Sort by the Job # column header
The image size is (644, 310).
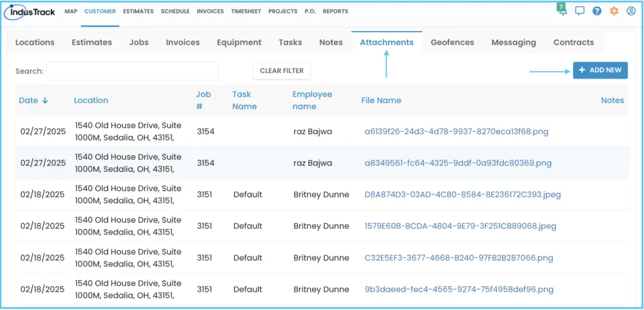(x=203, y=100)
